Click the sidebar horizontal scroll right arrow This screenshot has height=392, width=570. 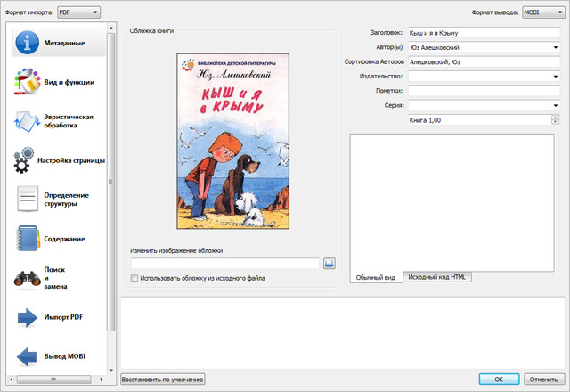[101, 380]
